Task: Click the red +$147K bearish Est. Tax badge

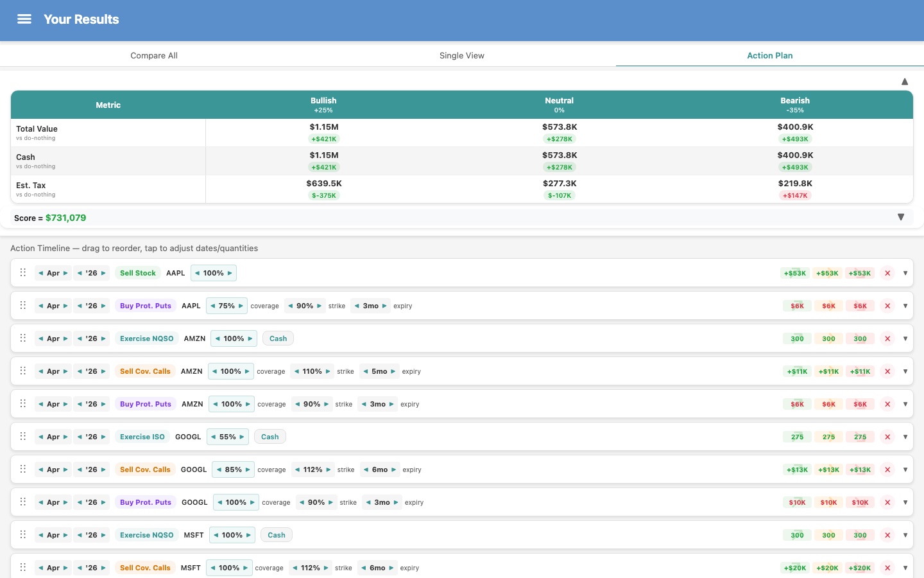Action: [795, 195]
